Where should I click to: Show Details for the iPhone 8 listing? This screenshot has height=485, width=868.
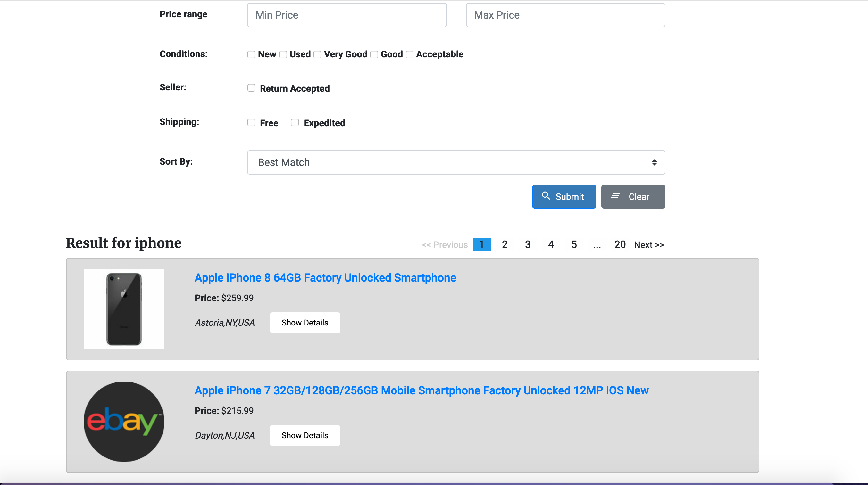coord(305,323)
